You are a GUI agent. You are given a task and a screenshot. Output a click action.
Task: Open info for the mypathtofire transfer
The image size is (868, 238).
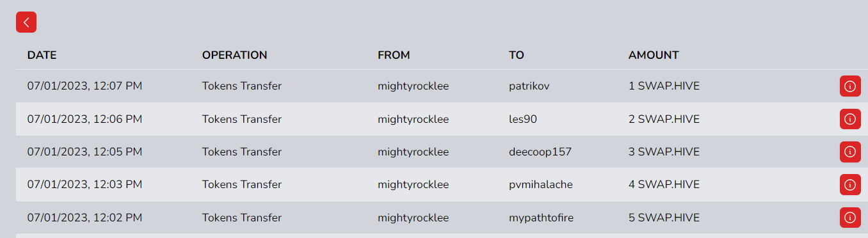[850, 218]
